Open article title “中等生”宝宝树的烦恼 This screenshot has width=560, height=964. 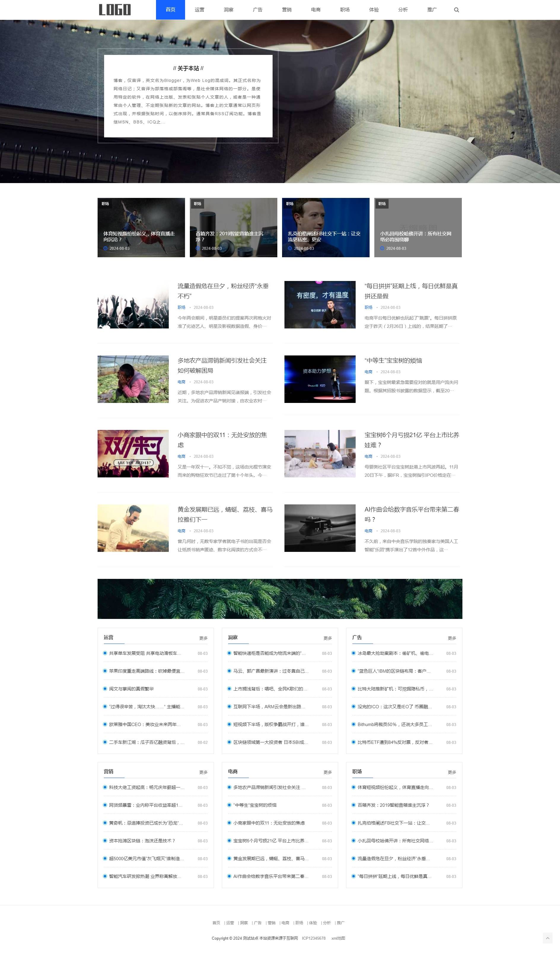[393, 360]
